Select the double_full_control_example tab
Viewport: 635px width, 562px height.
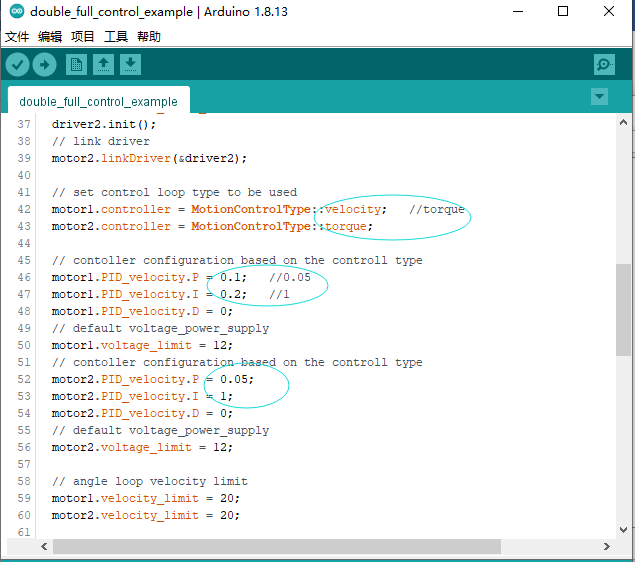pos(98,101)
